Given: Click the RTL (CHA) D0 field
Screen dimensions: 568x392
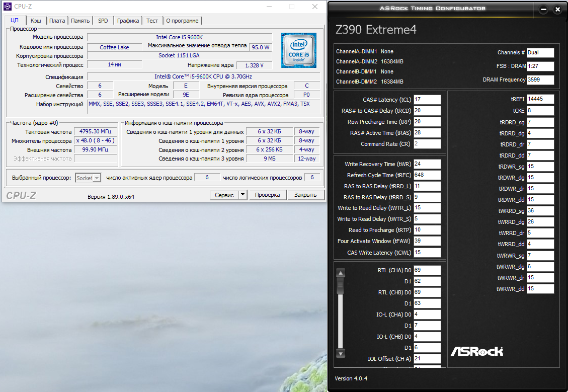Looking at the screenshot, I should point(427,270).
